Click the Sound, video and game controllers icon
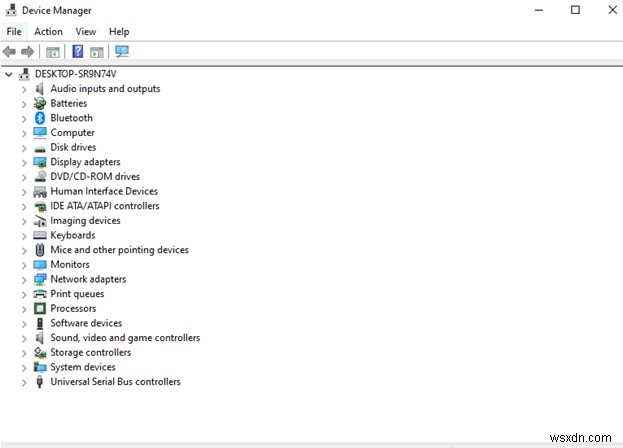Image resolution: width=623 pixels, height=448 pixels. (x=40, y=338)
